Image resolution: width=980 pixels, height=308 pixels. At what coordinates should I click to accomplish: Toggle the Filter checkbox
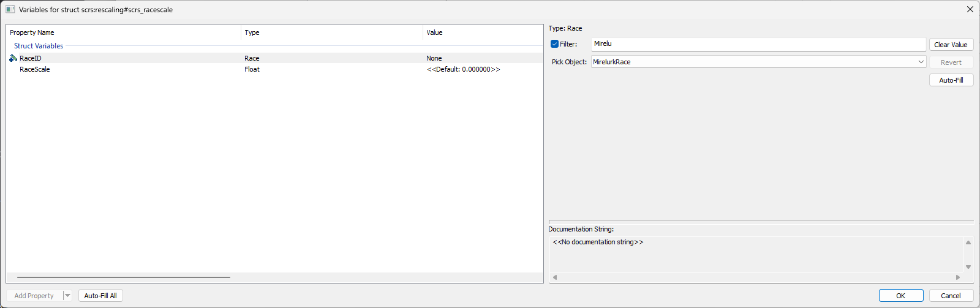point(554,44)
